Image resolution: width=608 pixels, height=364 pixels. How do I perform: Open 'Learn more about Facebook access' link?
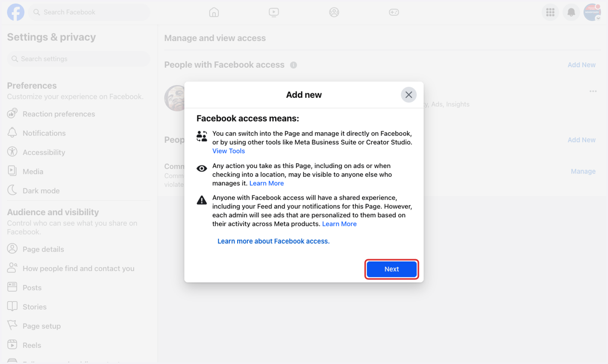click(274, 241)
